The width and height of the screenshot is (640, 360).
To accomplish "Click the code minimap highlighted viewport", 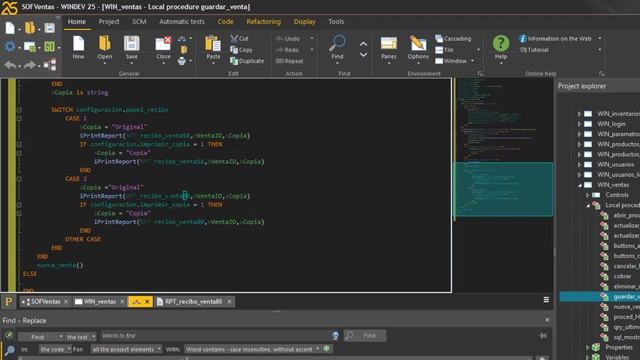I will [x=504, y=189].
